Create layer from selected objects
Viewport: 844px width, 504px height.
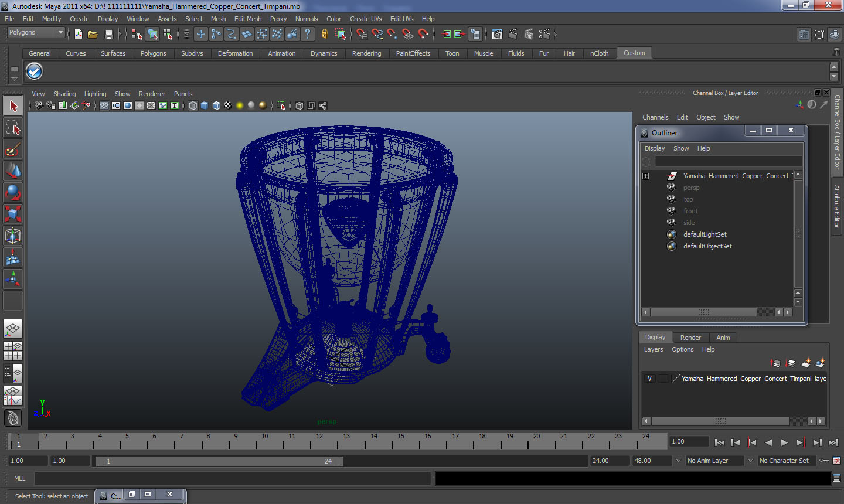(820, 363)
